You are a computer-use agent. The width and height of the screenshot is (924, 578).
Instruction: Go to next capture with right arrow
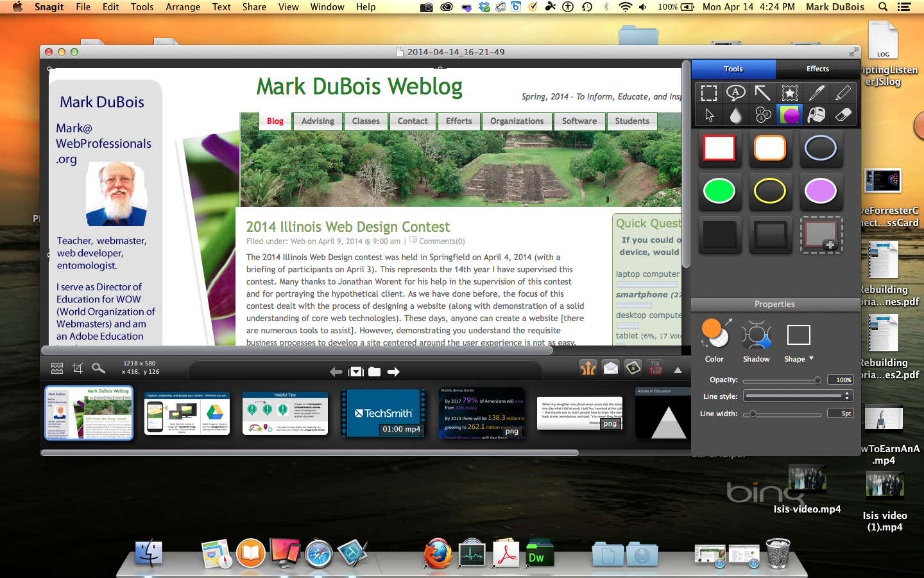tap(393, 372)
